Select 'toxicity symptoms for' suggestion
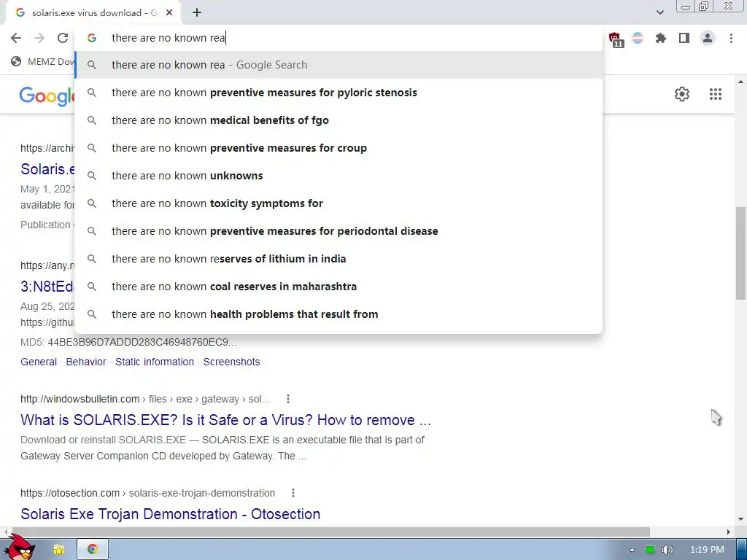 (x=338, y=203)
